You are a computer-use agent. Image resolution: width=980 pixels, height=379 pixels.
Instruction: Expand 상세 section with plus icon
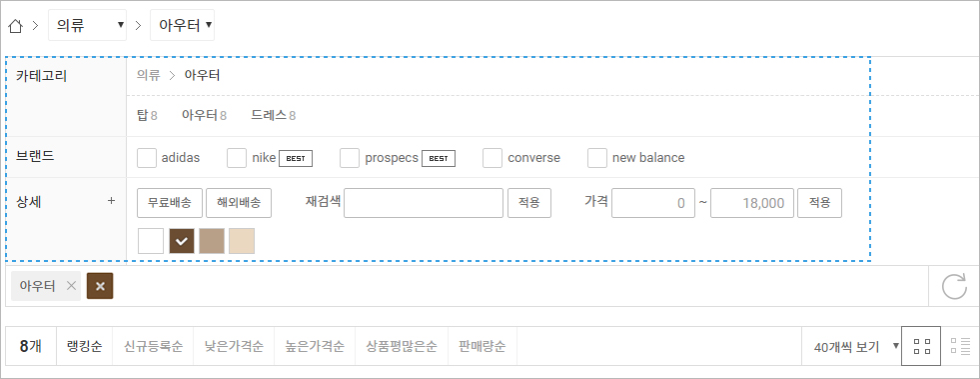coord(111,201)
